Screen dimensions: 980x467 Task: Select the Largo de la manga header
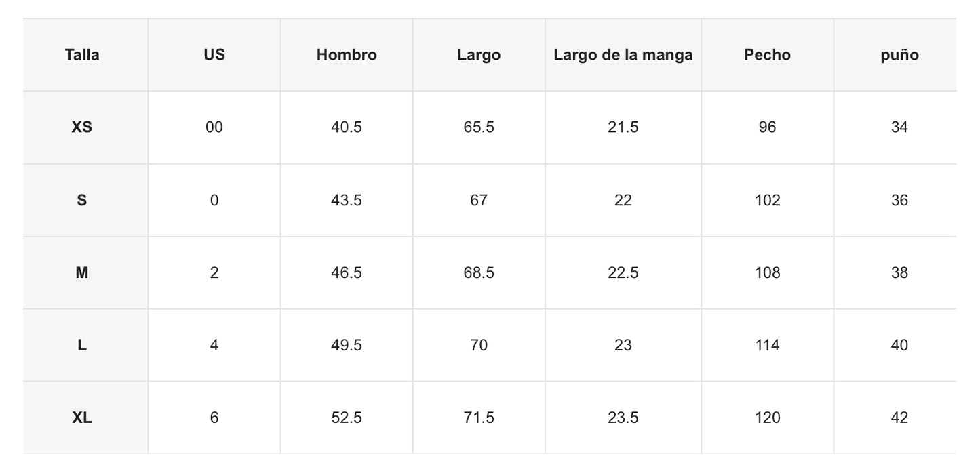[623, 55]
